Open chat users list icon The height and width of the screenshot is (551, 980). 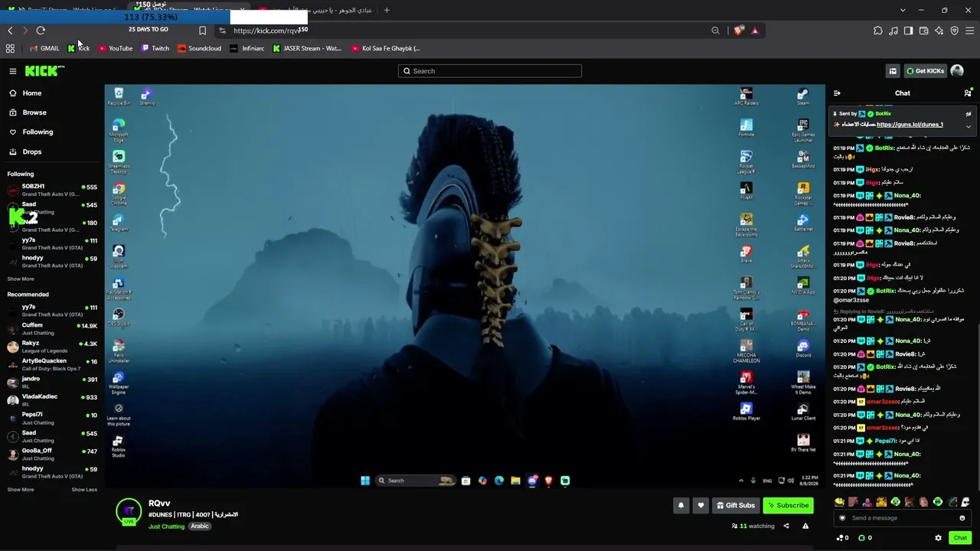tap(968, 93)
